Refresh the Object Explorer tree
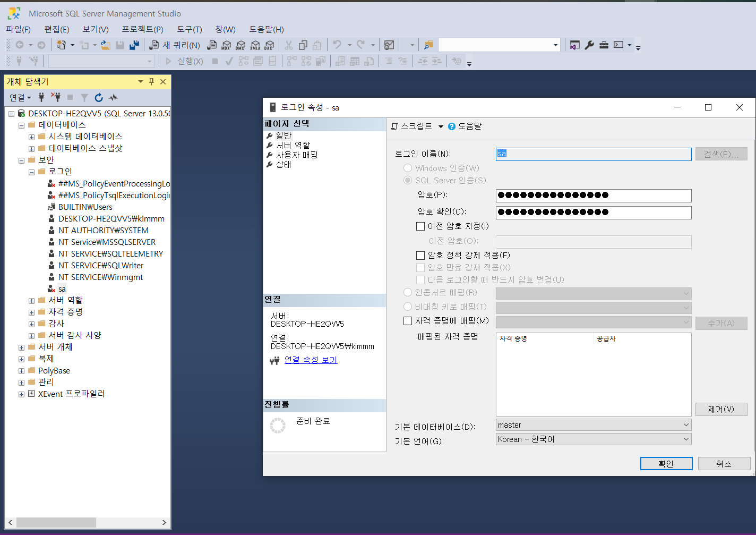The height and width of the screenshot is (535, 756). pyautogui.click(x=99, y=97)
